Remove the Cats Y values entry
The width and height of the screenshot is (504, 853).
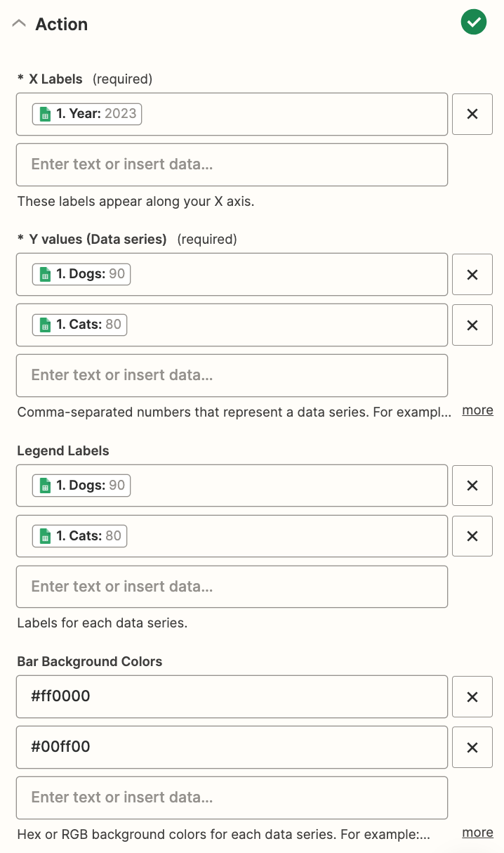(472, 325)
